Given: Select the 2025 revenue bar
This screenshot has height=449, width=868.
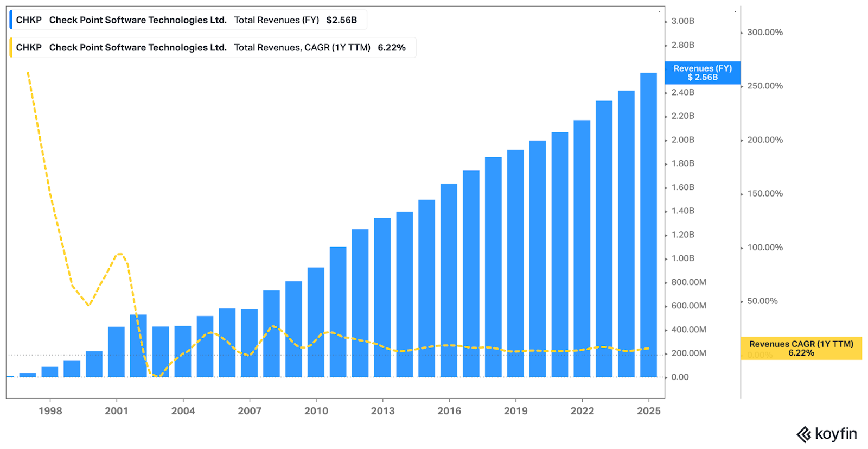Looking at the screenshot, I should pyautogui.click(x=648, y=225).
